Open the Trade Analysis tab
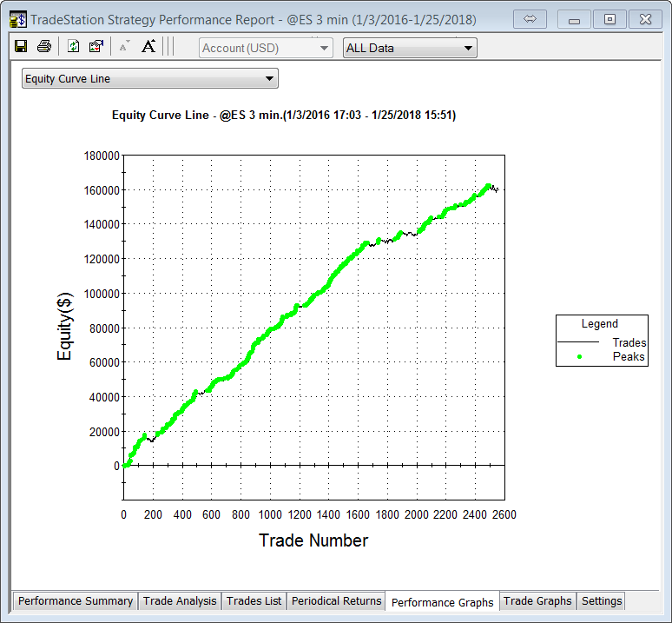Image resolution: width=672 pixels, height=623 pixels. tap(181, 601)
